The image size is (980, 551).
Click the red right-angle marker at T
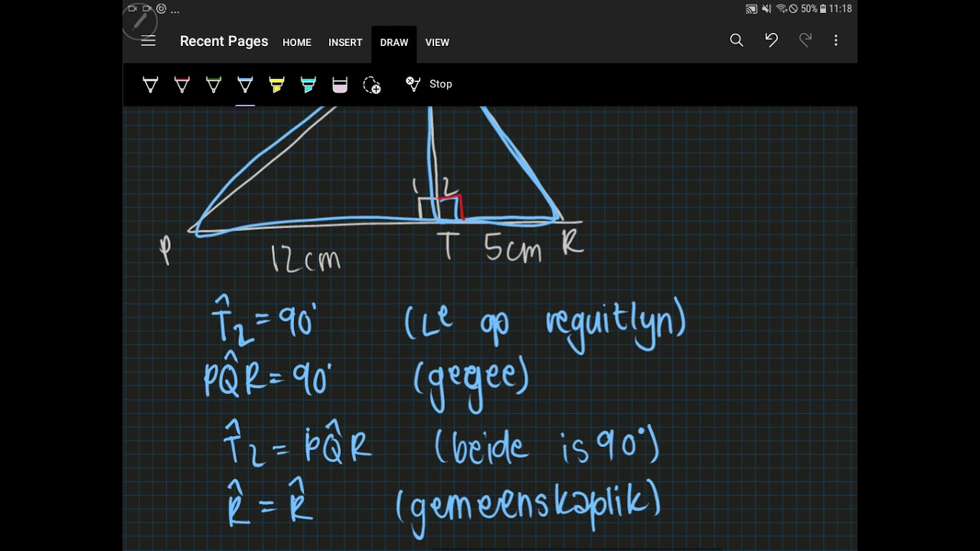[x=452, y=207]
